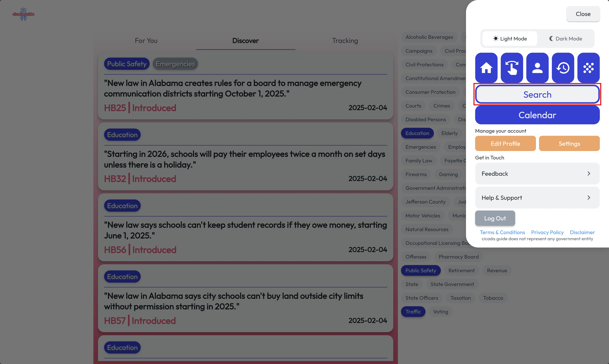
Task: Toggle the Traffic topic filter chip
Action: coord(413,312)
